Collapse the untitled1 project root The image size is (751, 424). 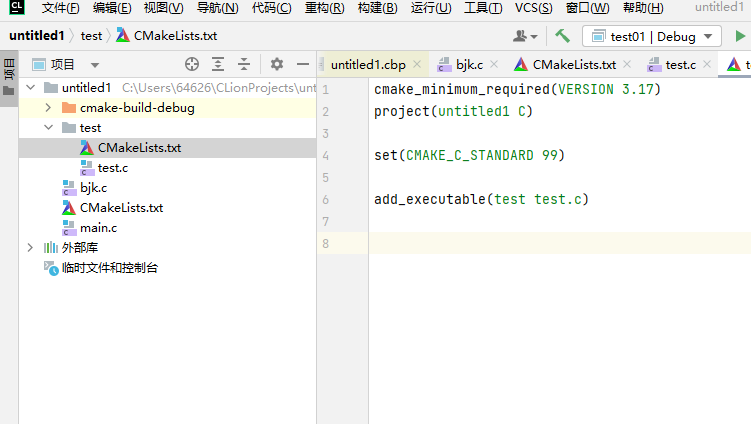(30, 88)
